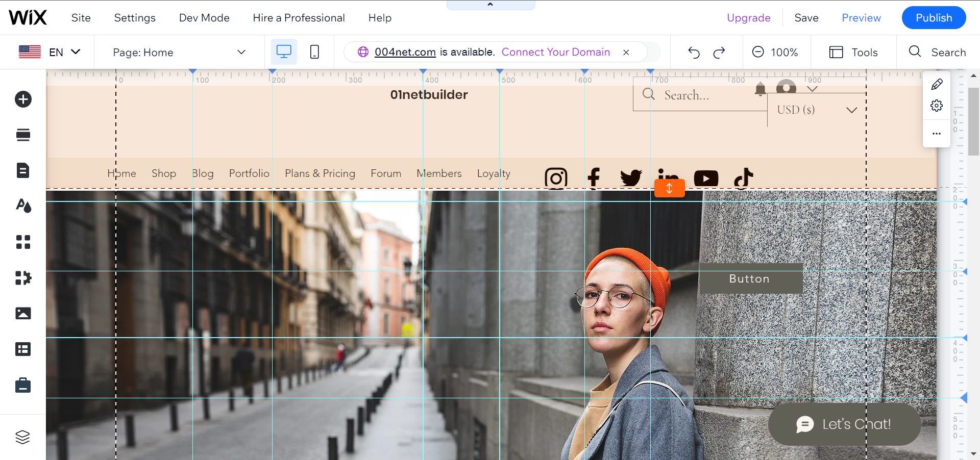Screen dimensions: 980x460
Task: Open the Content Manager table icon
Action: coord(23,349)
